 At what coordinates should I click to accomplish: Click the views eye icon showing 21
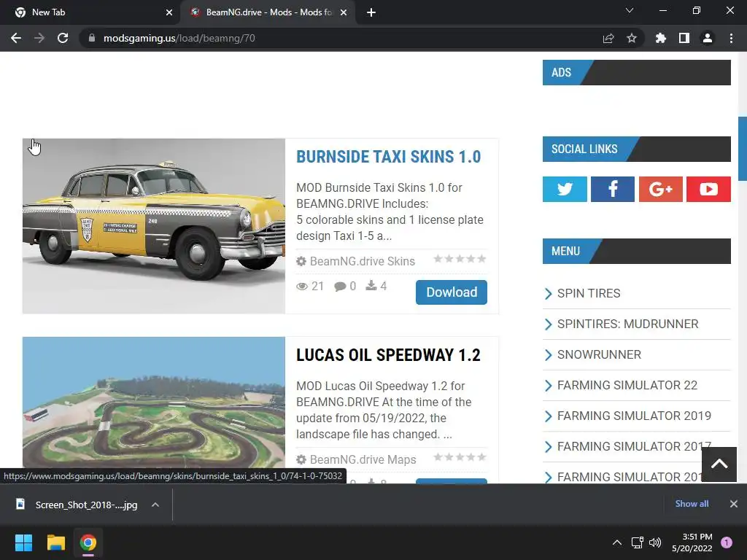click(301, 286)
